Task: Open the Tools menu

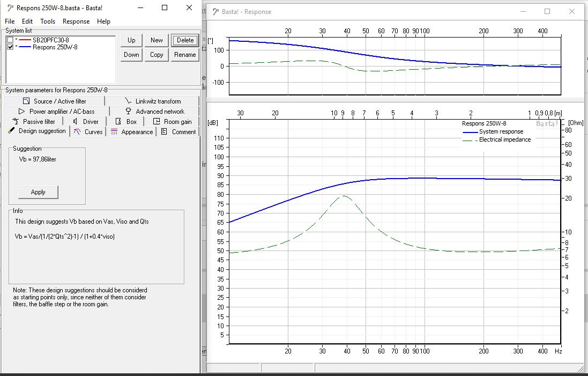Action: pos(48,21)
